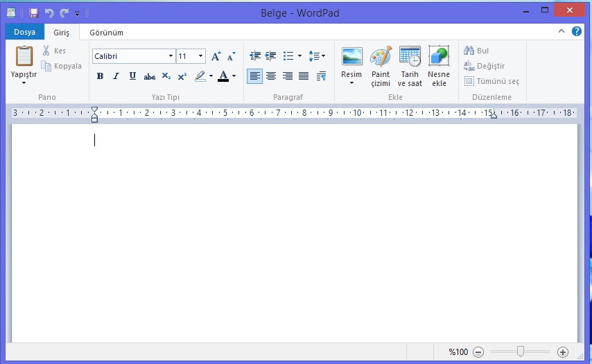Screen dimensions: 592x364
Task: Click the save icon in title bar
Action: pyautogui.click(x=33, y=12)
